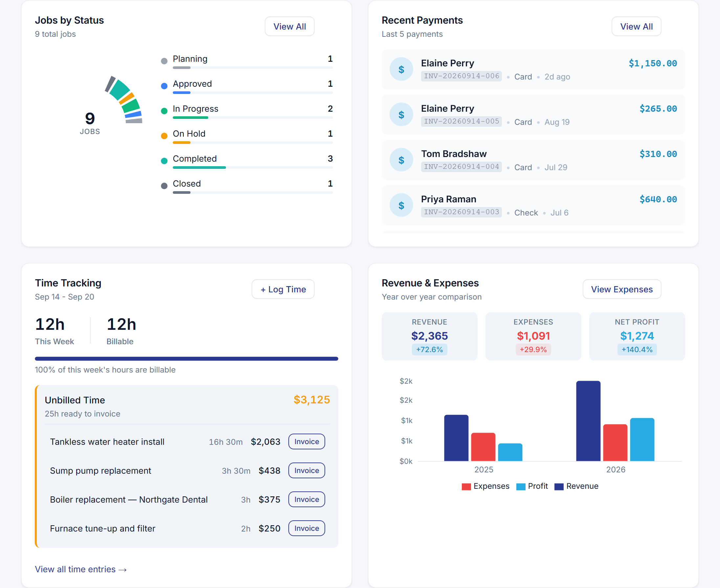The image size is (720, 588).
Task: Click invoice tag INV-20260914-004
Action: [461, 167]
